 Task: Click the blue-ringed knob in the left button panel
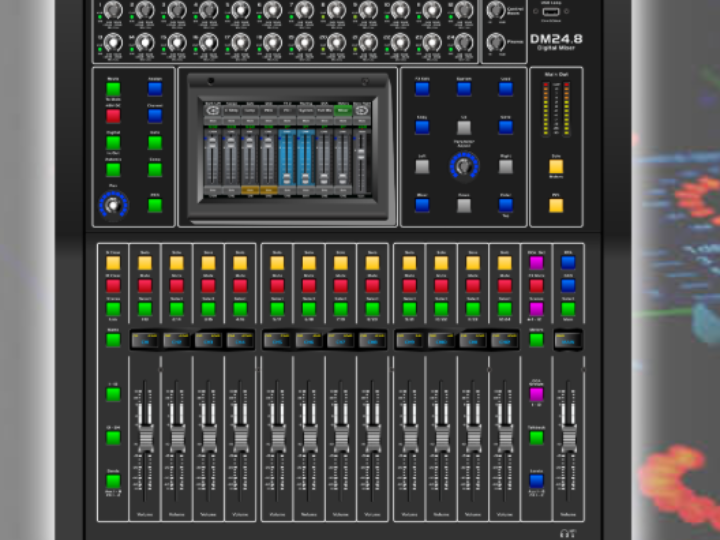click(x=113, y=205)
